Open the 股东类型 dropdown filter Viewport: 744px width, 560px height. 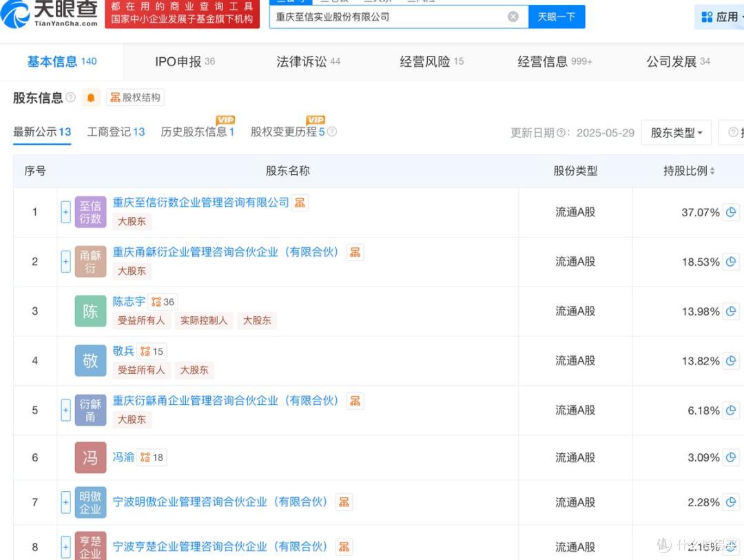tap(676, 133)
